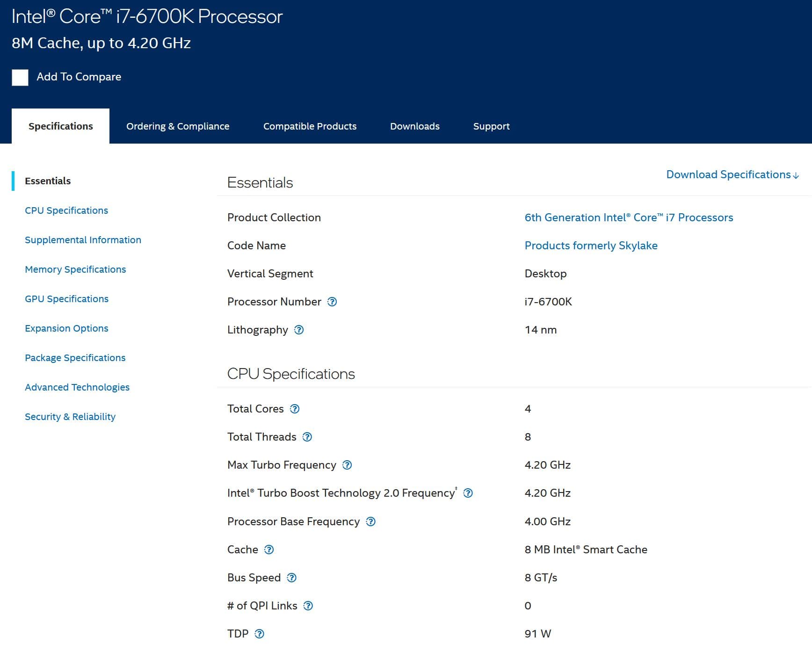
Task: Show the Cache info icon tooltip
Action: [269, 550]
